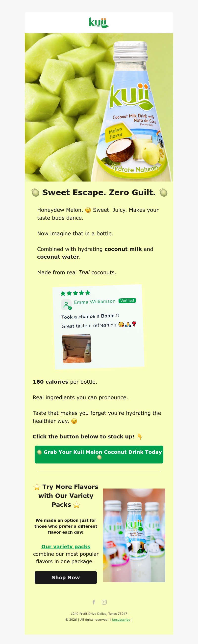Click the five-star rating in the review
This screenshot has height=644, width=198.
tap(75, 293)
